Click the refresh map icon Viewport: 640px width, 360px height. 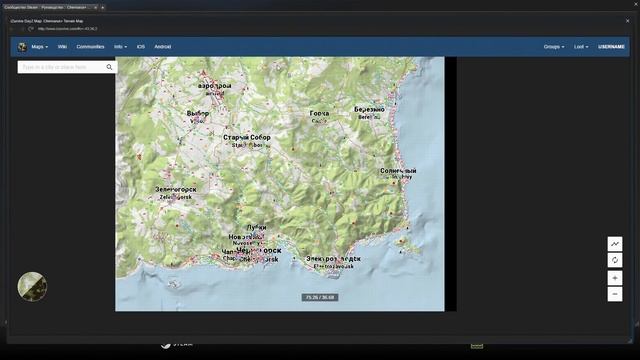615,260
